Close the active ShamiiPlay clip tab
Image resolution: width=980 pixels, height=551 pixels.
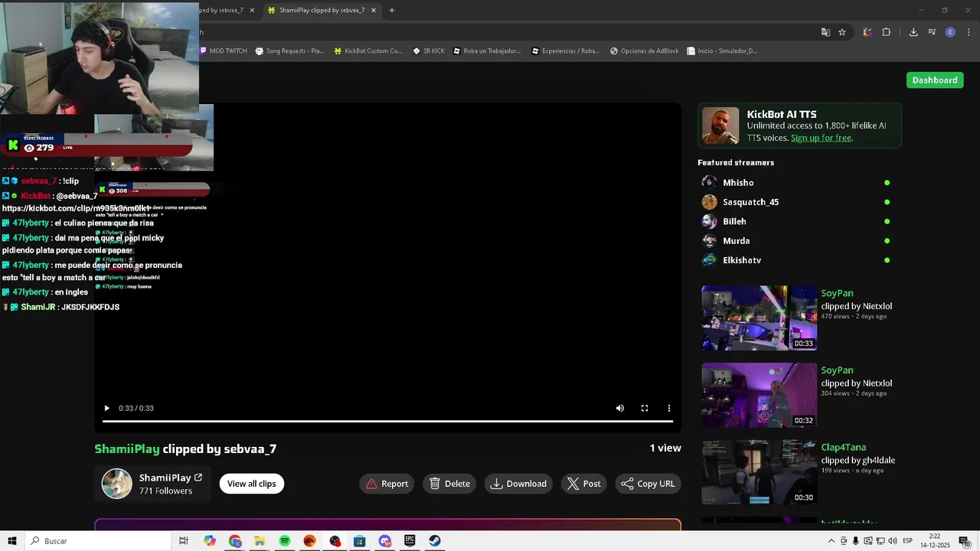pos(374,11)
